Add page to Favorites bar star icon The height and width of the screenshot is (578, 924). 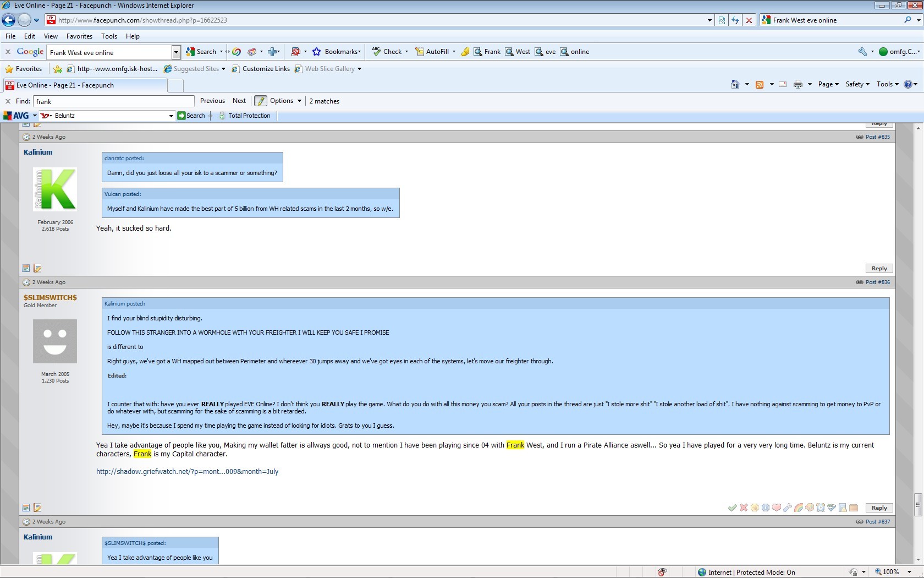[x=58, y=69]
